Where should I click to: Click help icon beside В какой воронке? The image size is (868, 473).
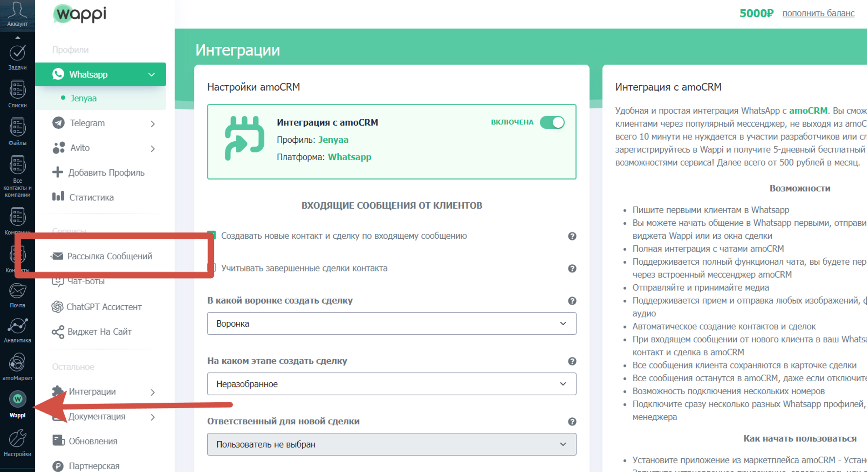pyautogui.click(x=572, y=301)
